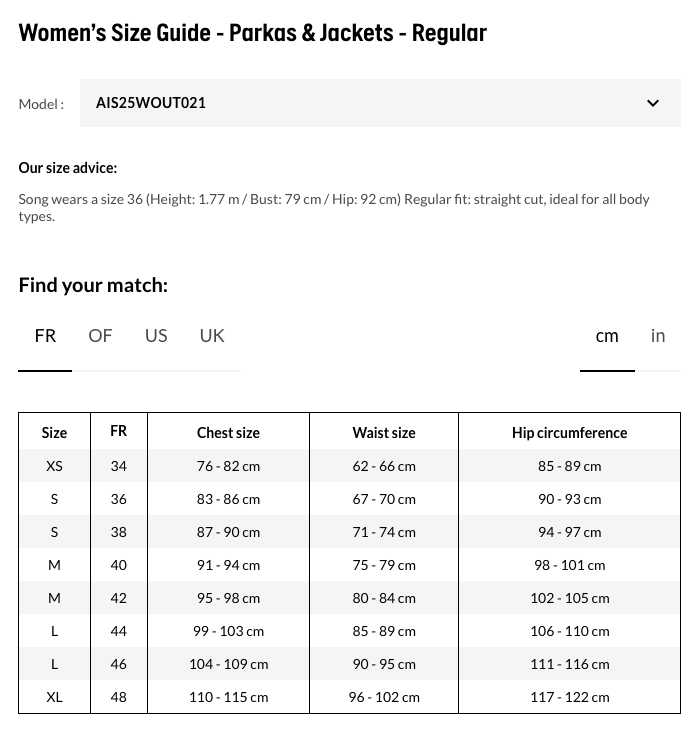This screenshot has width=693, height=734.
Task: Click the Waist size column header
Action: 384,433
